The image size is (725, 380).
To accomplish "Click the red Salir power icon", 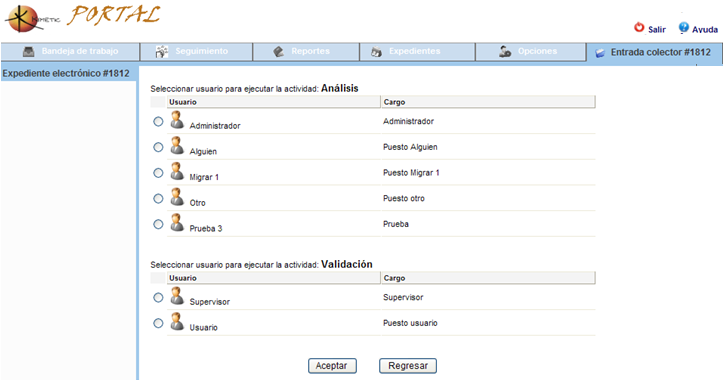I will coord(639,28).
